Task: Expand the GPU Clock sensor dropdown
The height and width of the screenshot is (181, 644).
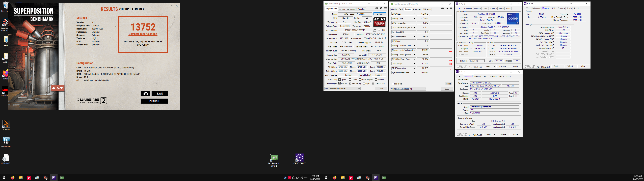Action: (415, 14)
